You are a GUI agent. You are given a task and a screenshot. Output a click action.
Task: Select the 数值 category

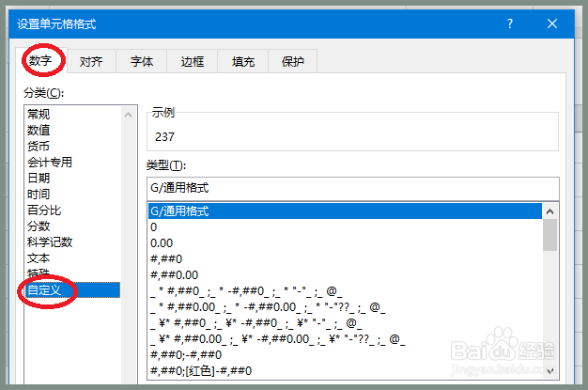[73, 130]
